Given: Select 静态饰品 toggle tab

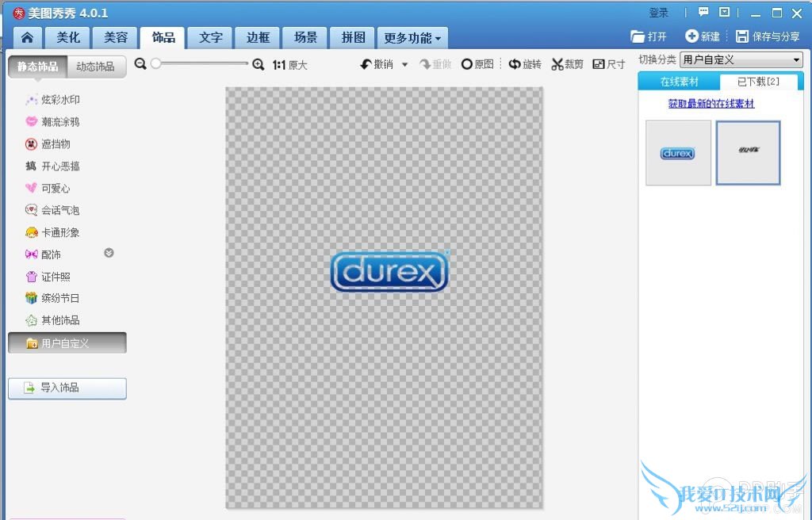Looking at the screenshot, I should pyautogui.click(x=38, y=67).
